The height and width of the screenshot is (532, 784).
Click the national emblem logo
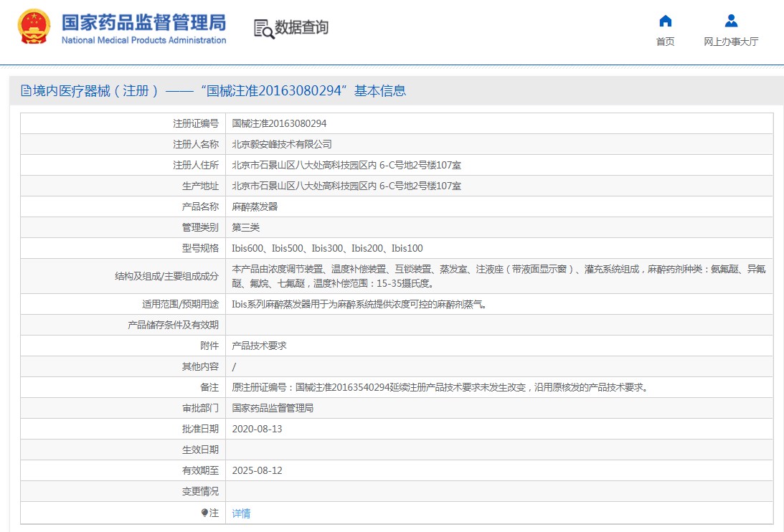coord(34,27)
